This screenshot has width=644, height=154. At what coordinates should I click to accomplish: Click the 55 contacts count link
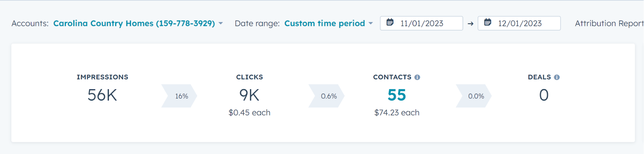click(x=397, y=95)
